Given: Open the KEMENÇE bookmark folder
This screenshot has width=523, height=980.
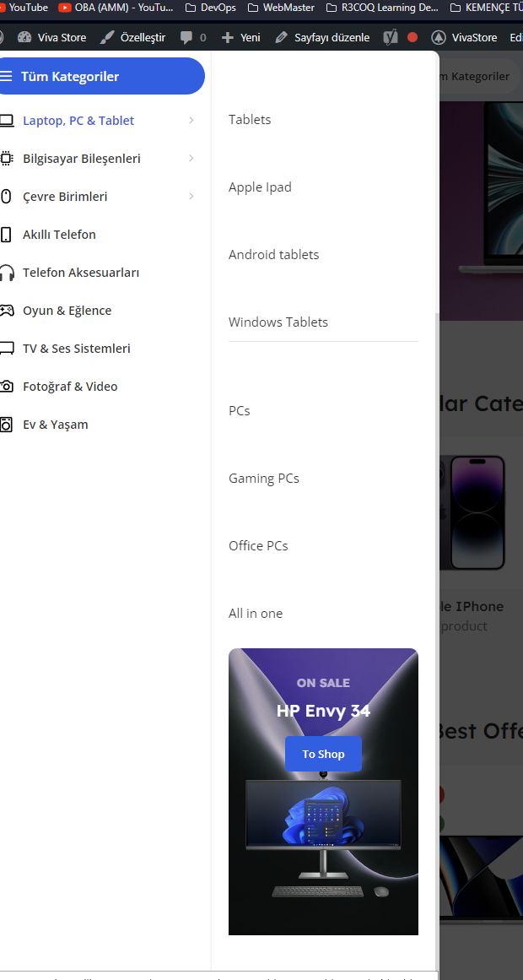Looking at the screenshot, I should click(486, 8).
